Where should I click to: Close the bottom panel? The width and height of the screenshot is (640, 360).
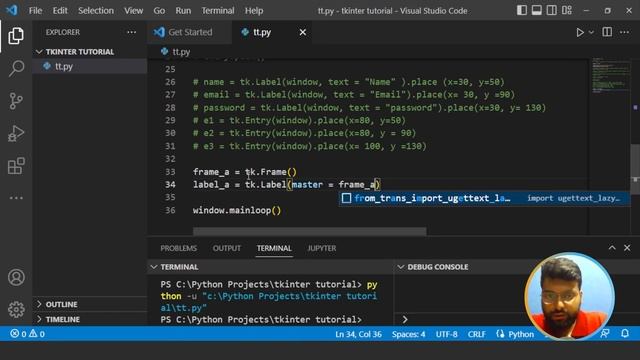click(x=627, y=248)
